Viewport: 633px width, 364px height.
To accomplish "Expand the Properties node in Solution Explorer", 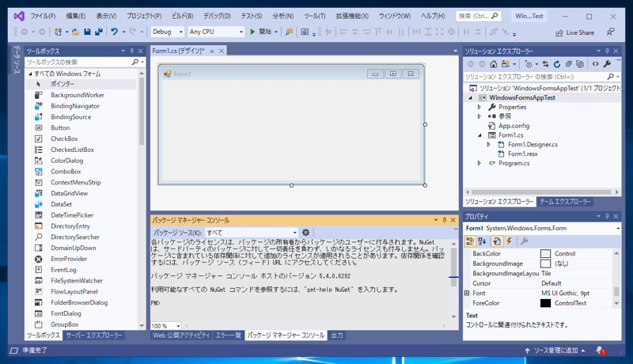I will click(479, 107).
